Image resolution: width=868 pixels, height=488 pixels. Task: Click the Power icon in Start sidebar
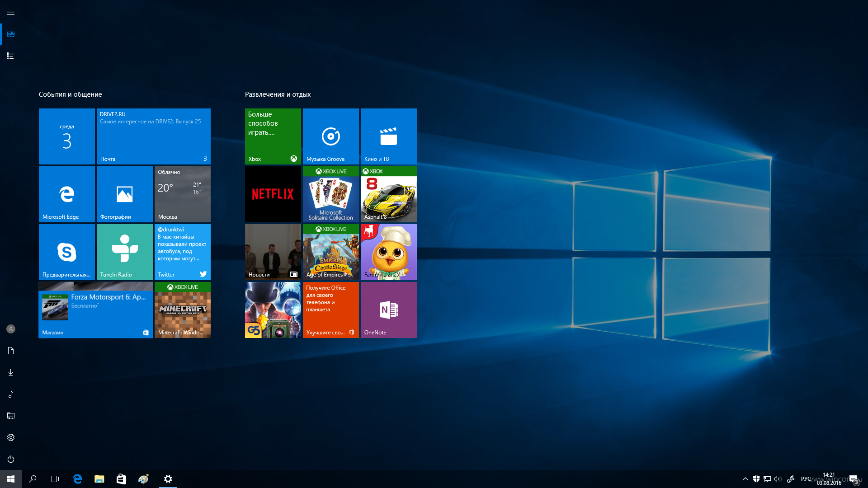point(11,459)
